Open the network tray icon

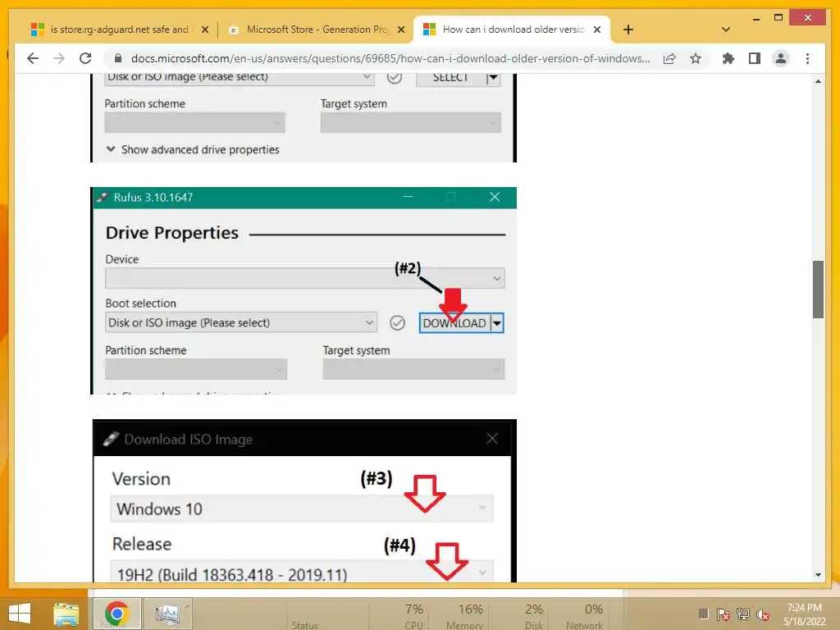coord(743,614)
